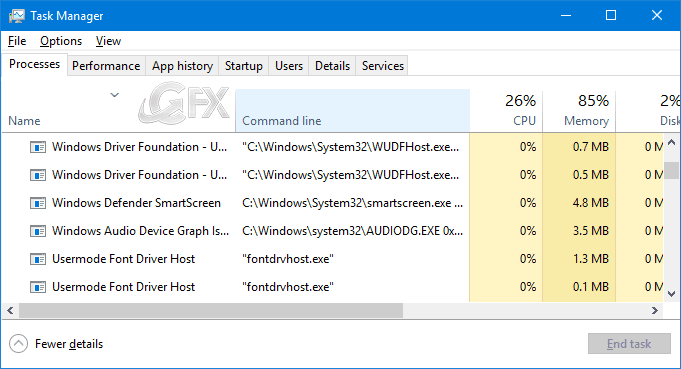
Task: Select first Windows Driver Foundation process name
Action: tap(139, 147)
